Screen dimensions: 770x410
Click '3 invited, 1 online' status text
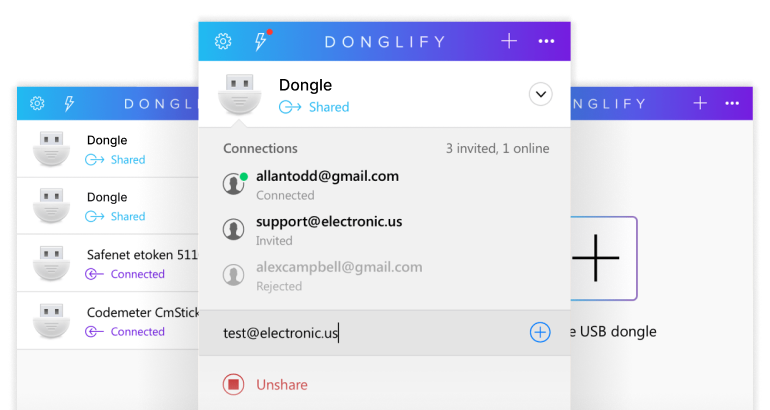497,148
